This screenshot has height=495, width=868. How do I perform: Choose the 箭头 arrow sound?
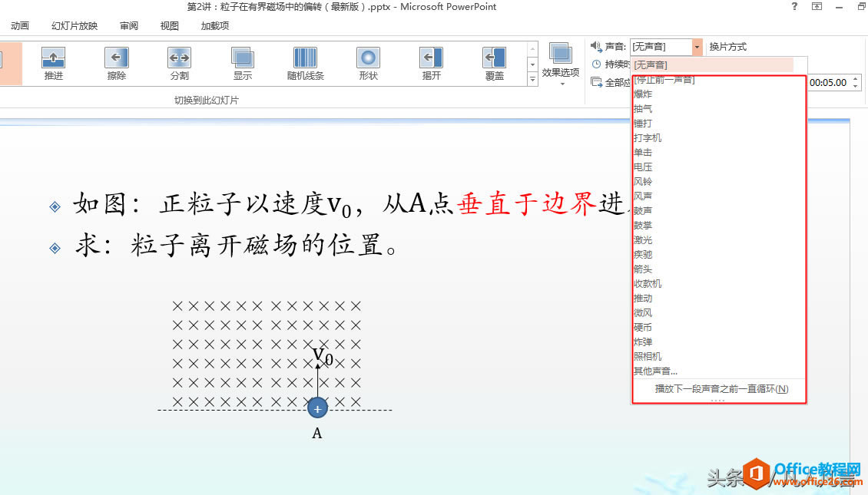pyautogui.click(x=643, y=269)
